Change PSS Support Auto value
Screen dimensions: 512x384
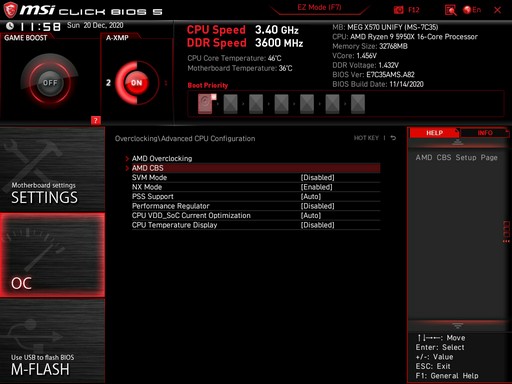coord(311,196)
